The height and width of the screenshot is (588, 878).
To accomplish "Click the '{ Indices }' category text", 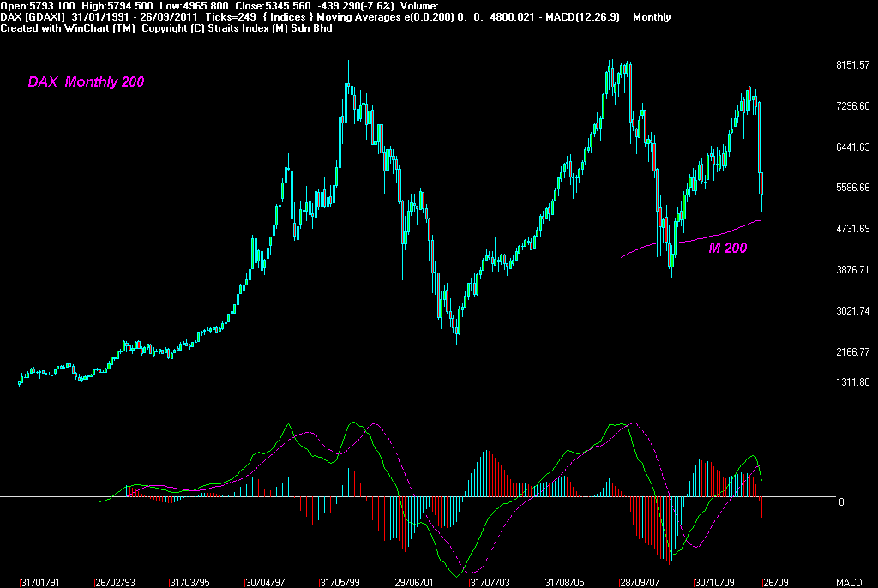I will pyautogui.click(x=288, y=17).
